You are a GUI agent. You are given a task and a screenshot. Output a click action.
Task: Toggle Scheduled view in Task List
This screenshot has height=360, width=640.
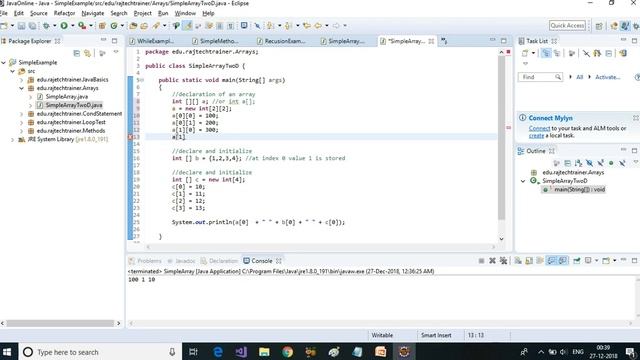pos(557,53)
